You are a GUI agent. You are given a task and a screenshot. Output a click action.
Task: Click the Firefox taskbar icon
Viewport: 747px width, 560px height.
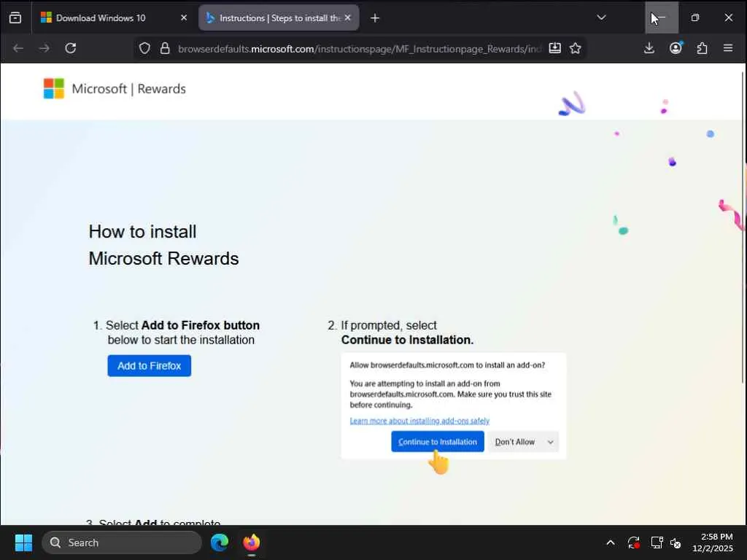(x=252, y=542)
